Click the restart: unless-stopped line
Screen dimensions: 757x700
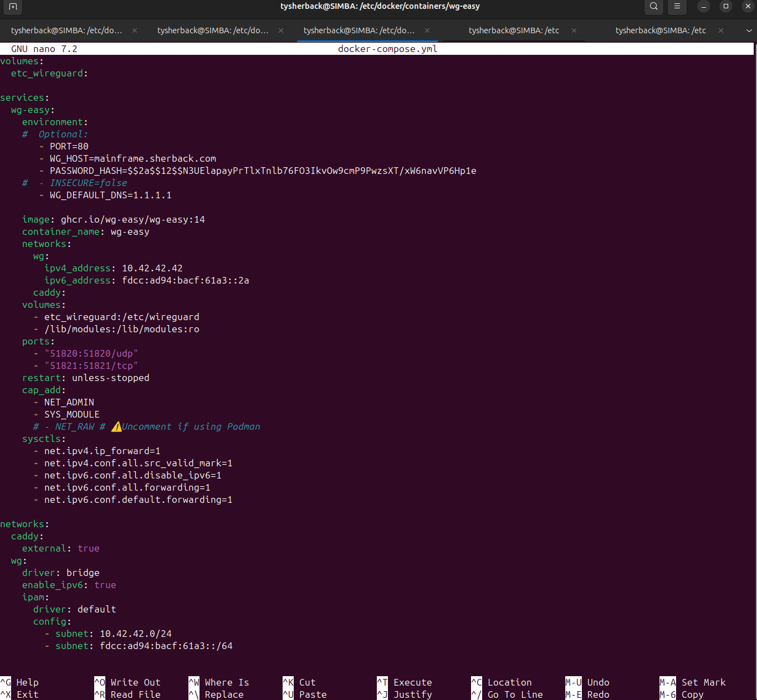point(86,378)
